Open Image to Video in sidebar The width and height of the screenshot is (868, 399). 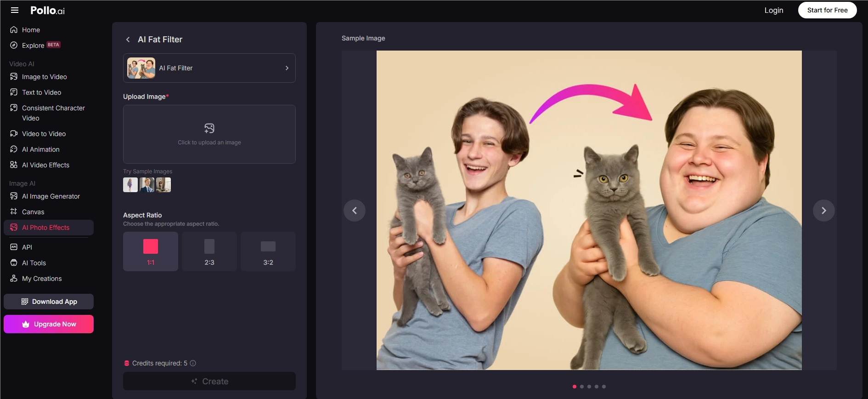[x=44, y=77]
